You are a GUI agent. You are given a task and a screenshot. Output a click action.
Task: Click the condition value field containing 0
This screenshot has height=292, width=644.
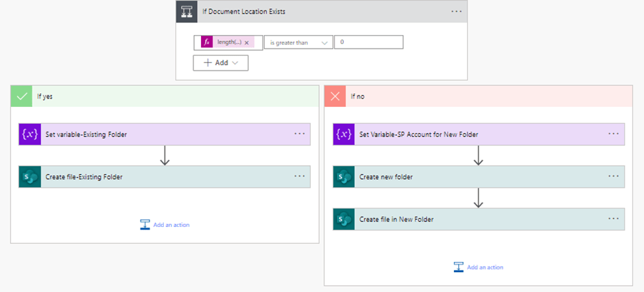(368, 42)
